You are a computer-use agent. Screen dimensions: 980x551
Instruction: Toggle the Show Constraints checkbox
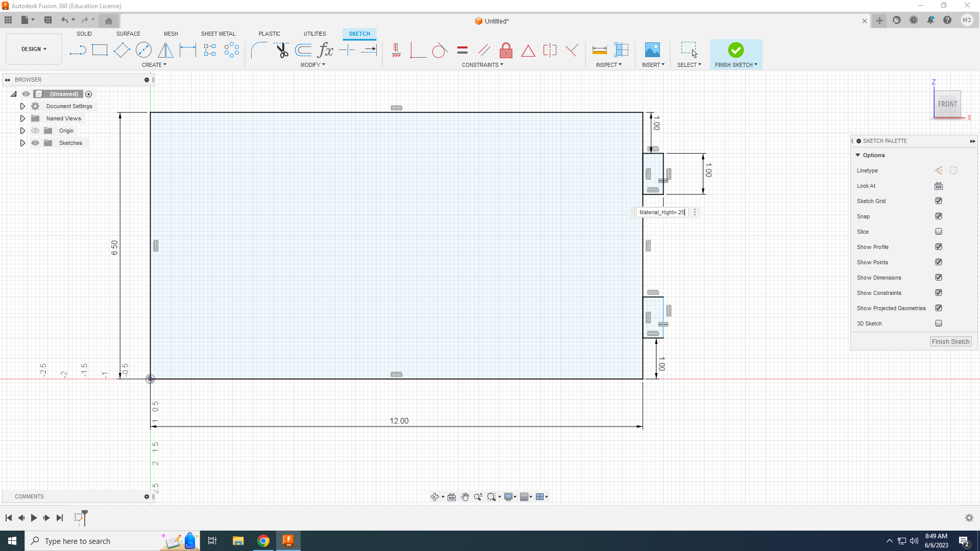[x=938, y=293]
